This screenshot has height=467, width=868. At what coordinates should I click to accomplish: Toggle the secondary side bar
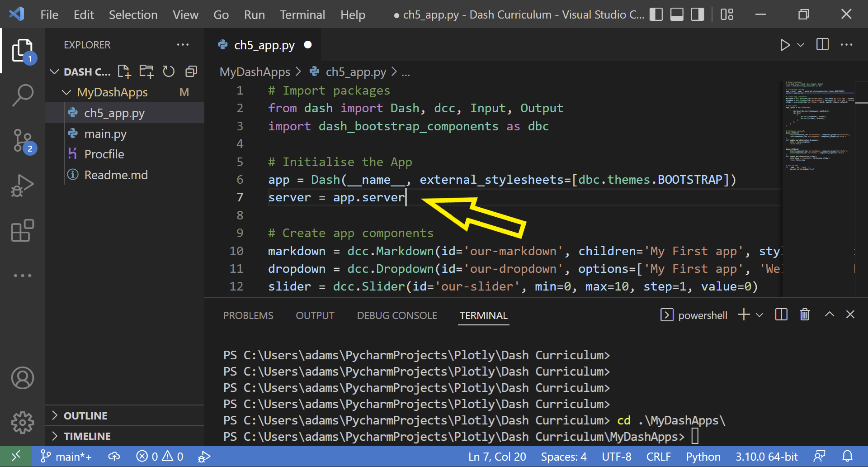(698, 14)
